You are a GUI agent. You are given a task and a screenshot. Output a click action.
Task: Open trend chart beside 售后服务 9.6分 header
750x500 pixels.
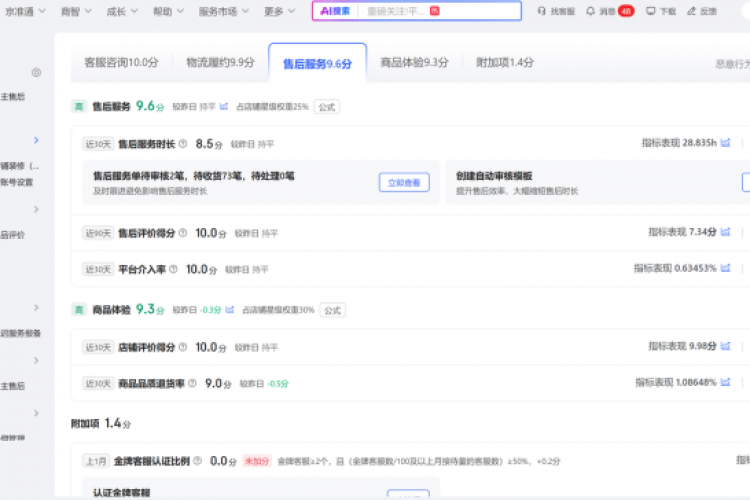pyautogui.click(x=224, y=106)
